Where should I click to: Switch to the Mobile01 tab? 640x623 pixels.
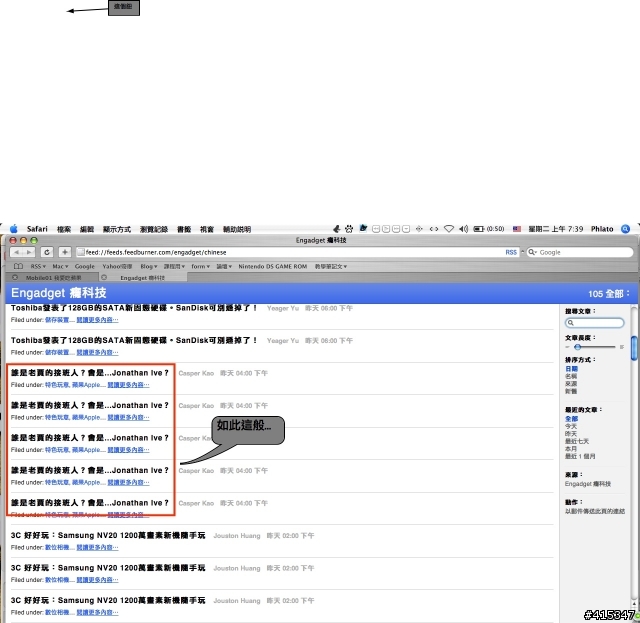click(x=53, y=278)
